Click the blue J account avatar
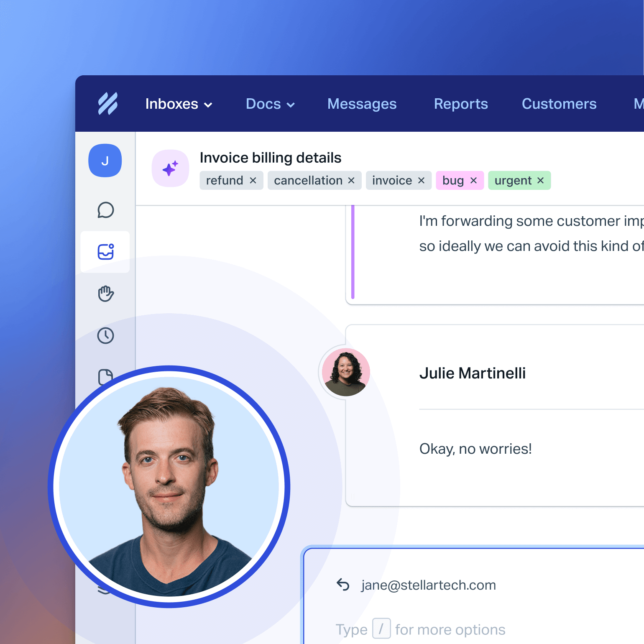This screenshot has height=644, width=644. (105, 161)
